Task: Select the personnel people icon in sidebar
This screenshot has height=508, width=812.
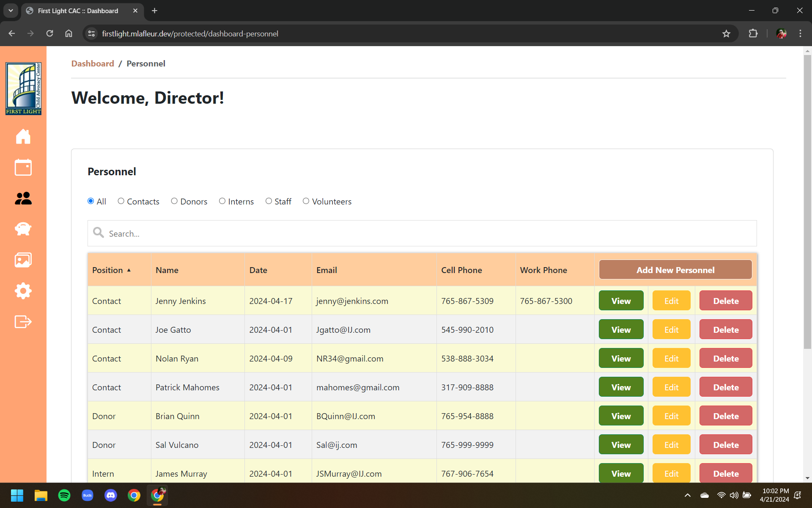Action: [x=23, y=198]
